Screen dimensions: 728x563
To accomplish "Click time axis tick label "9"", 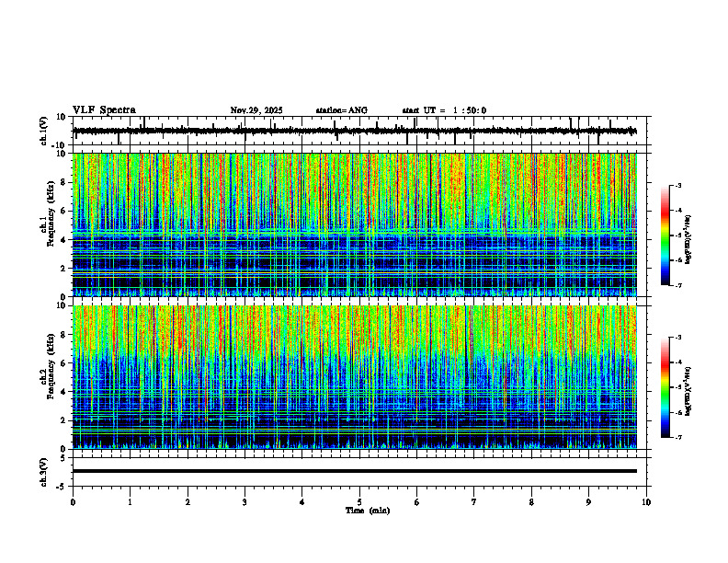I will click(x=588, y=502).
